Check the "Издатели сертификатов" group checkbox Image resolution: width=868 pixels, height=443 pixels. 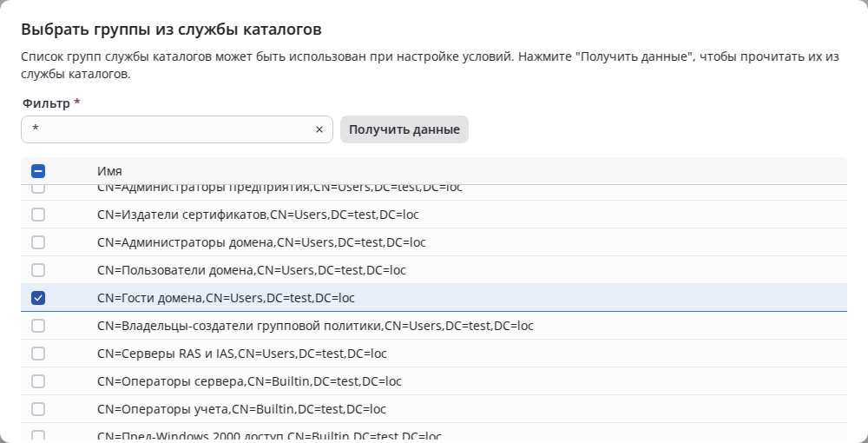(x=38, y=215)
